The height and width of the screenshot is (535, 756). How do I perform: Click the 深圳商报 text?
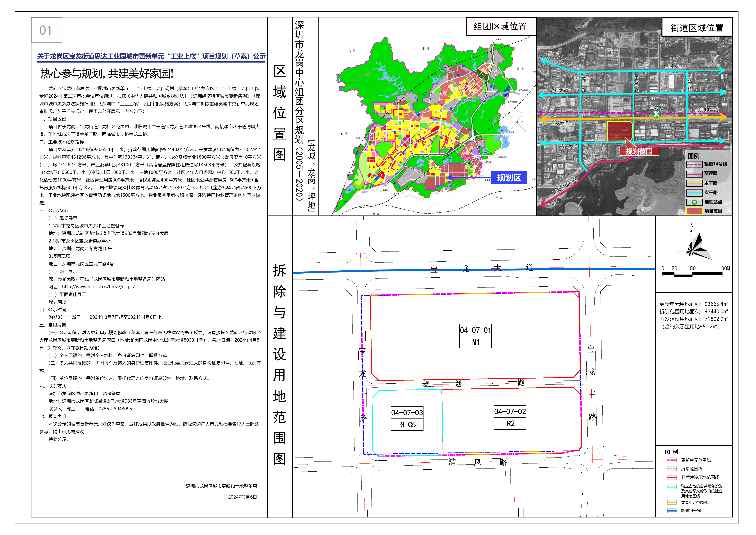58,302
